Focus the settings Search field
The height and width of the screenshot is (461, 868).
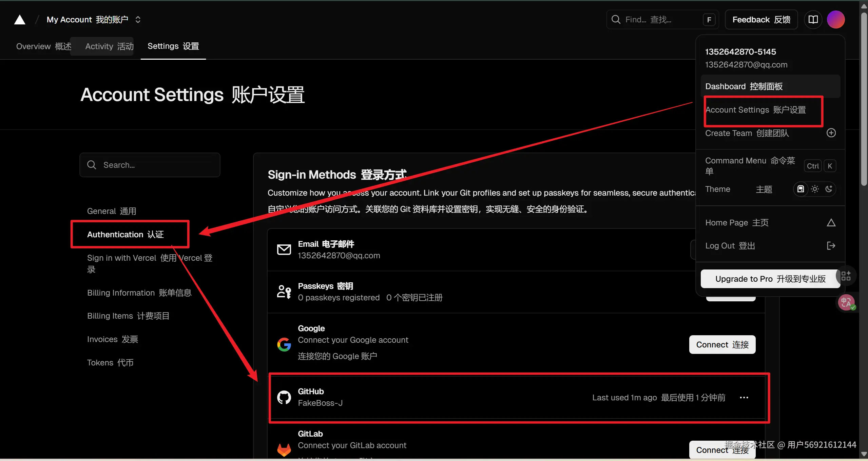pyautogui.click(x=150, y=165)
